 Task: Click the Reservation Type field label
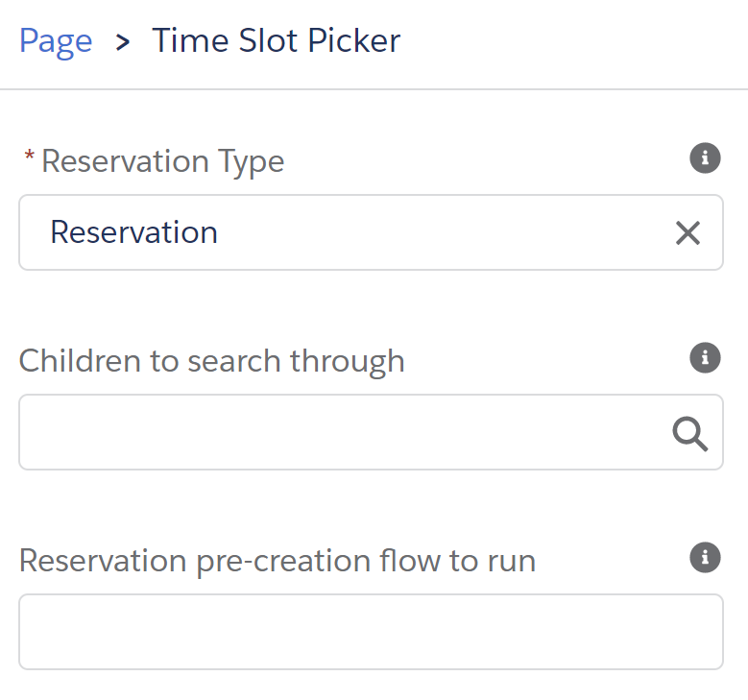click(162, 161)
